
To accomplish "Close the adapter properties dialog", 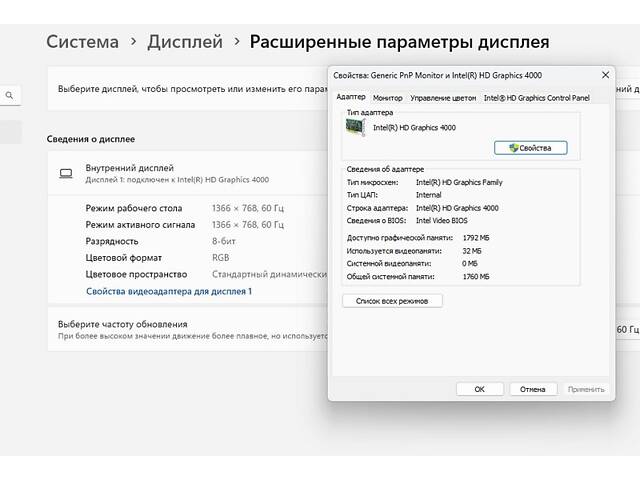I will pos(605,75).
